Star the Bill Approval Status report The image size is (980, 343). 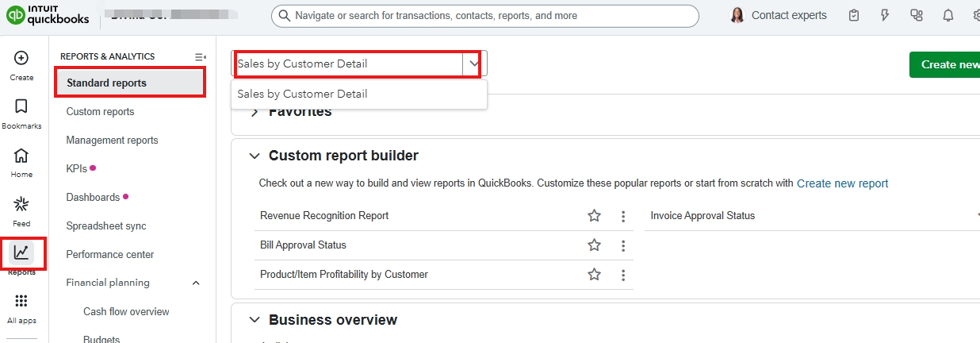[594, 245]
